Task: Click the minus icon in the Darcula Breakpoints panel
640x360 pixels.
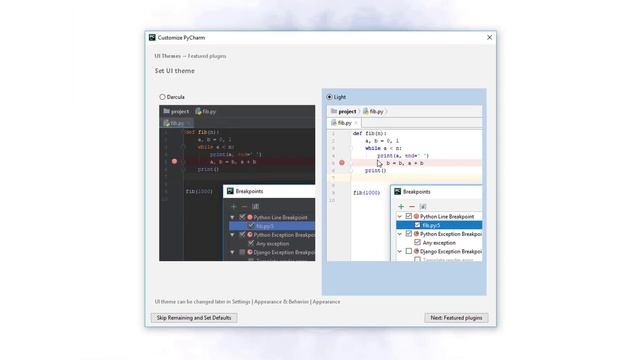Action: [x=244, y=207]
